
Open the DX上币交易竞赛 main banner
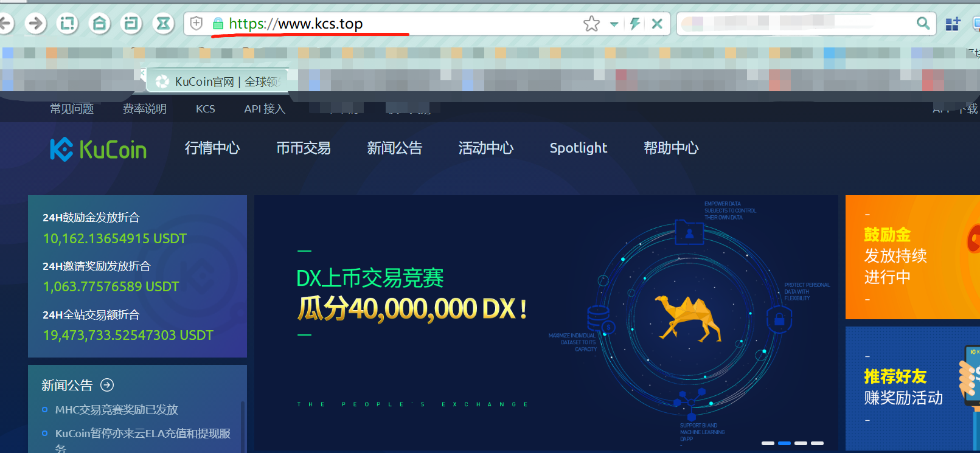[x=546, y=323]
